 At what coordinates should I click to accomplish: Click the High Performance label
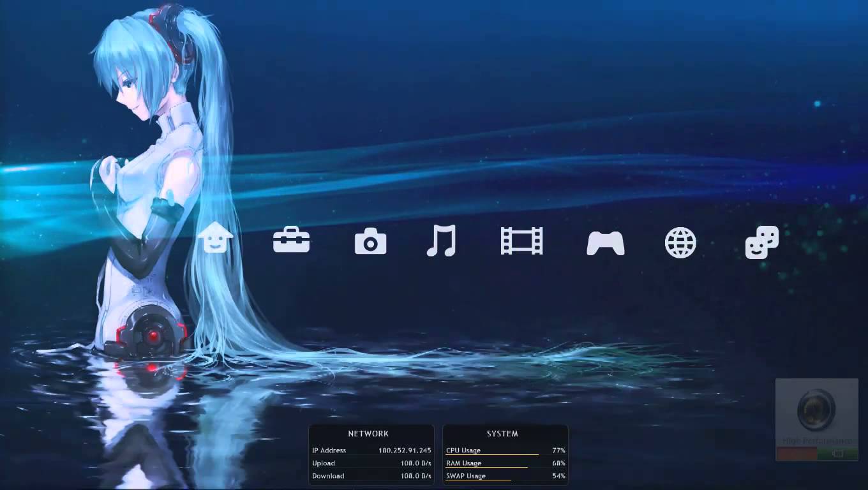pos(817,441)
